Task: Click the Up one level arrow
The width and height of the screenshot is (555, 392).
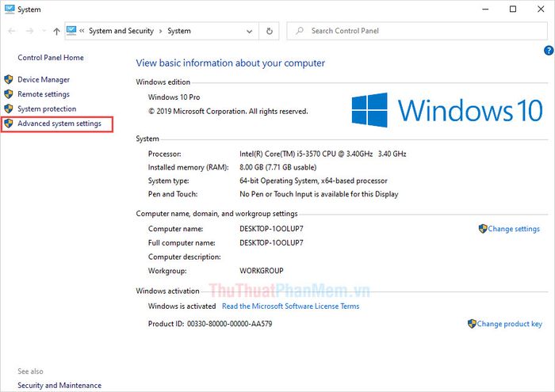Action: click(x=56, y=31)
